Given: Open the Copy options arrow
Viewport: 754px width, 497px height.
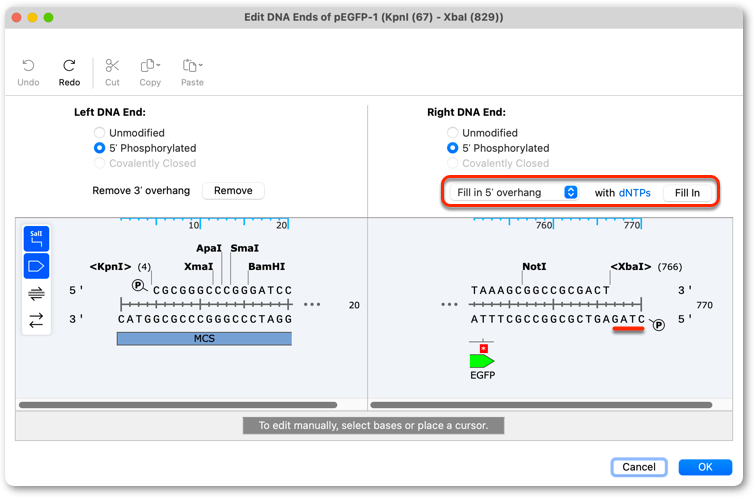Looking at the screenshot, I should click(158, 65).
